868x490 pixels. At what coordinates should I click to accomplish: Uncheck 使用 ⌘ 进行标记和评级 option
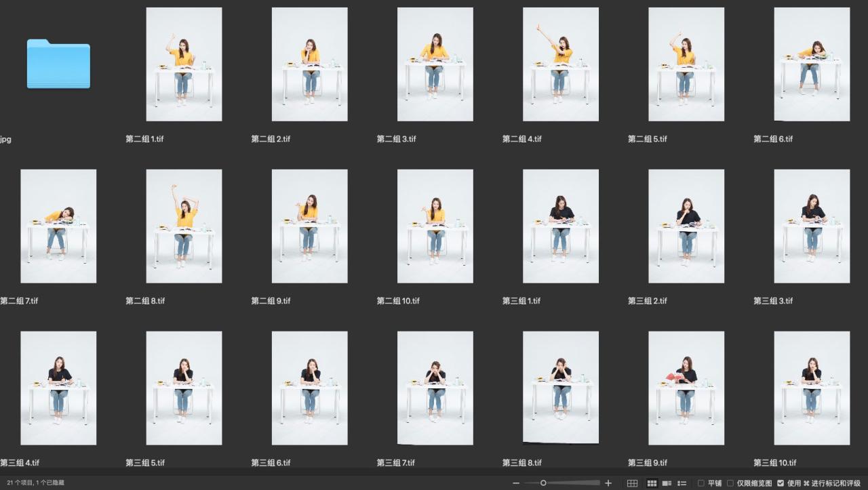(781, 483)
